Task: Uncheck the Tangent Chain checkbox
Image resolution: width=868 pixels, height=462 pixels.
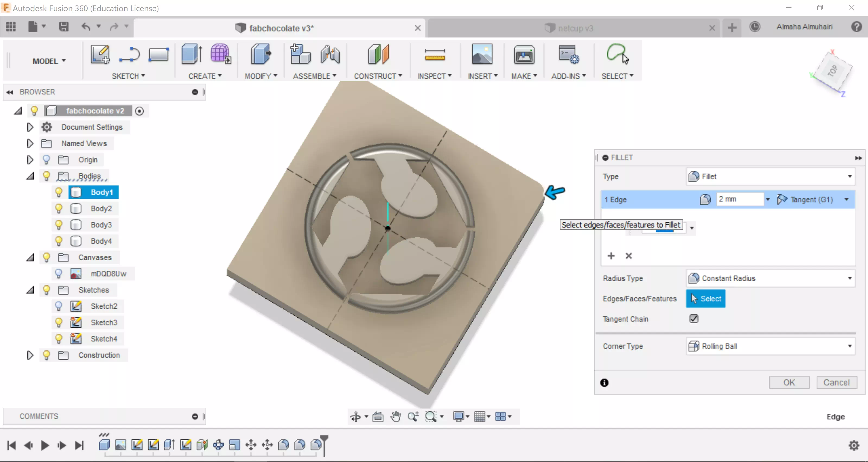Action: (x=694, y=319)
